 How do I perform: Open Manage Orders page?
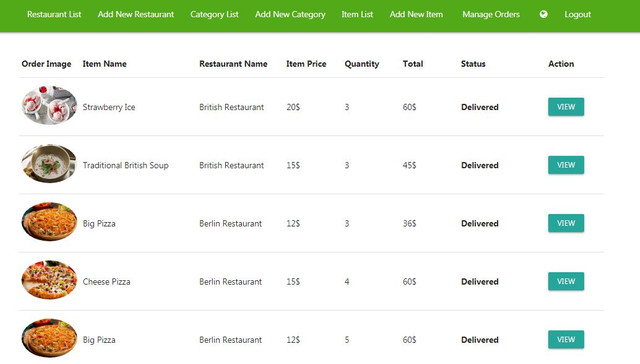[x=491, y=14]
